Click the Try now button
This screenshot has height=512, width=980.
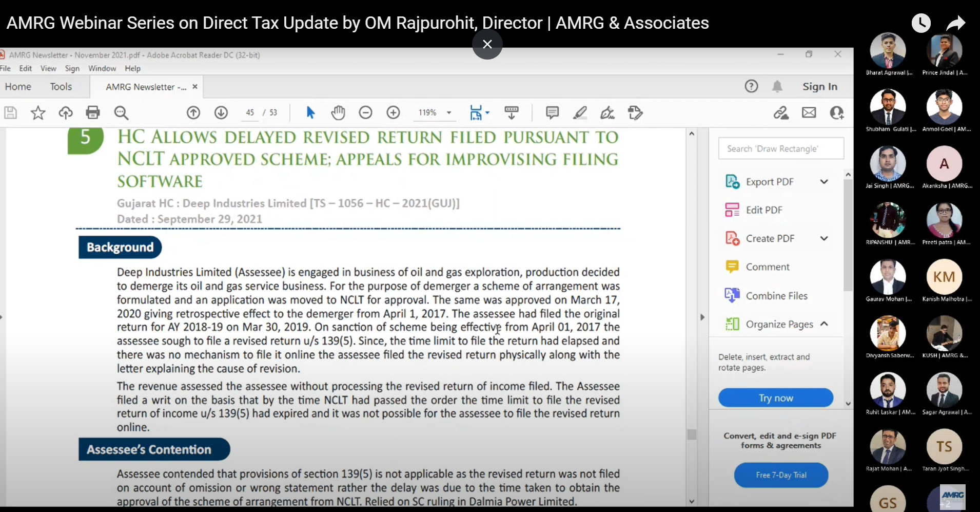[776, 397]
